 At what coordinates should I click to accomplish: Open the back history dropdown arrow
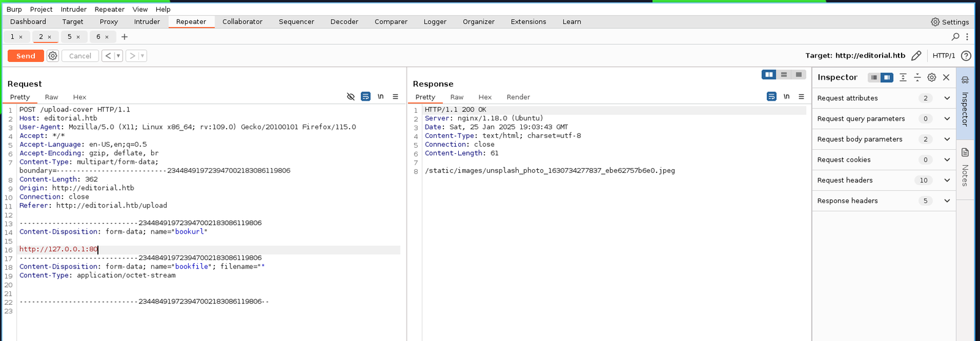[x=118, y=56]
